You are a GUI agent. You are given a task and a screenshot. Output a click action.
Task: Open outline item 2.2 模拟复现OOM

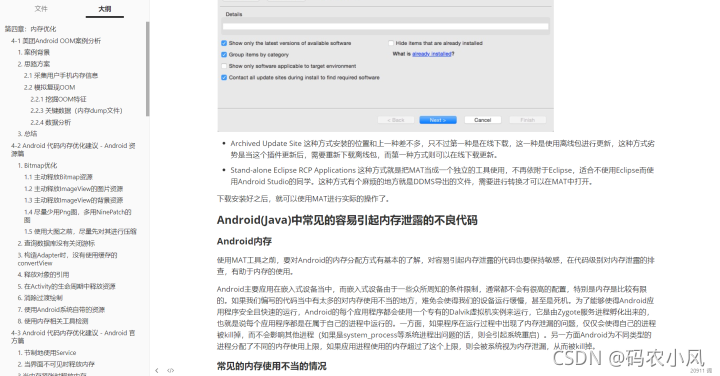50,87
